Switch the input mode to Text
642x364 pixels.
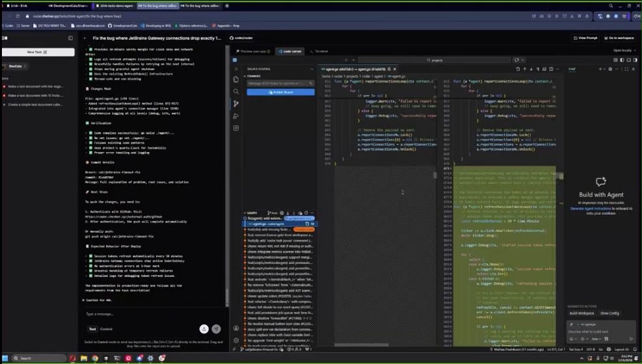[92, 329]
